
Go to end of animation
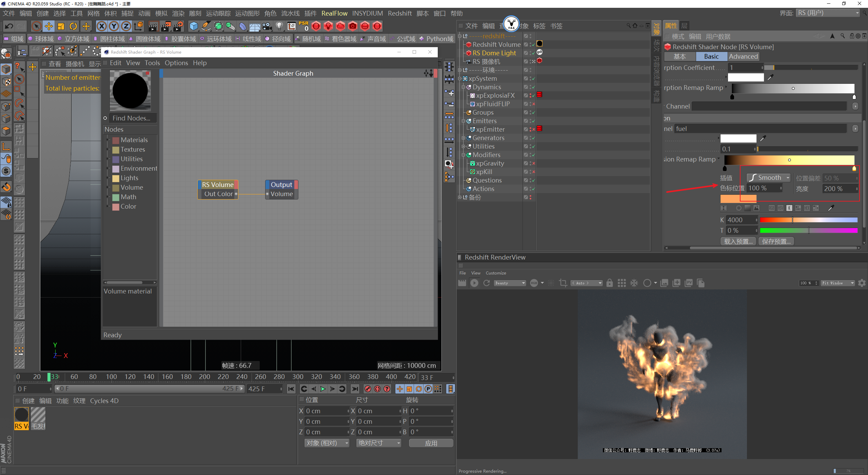click(x=355, y=389)
